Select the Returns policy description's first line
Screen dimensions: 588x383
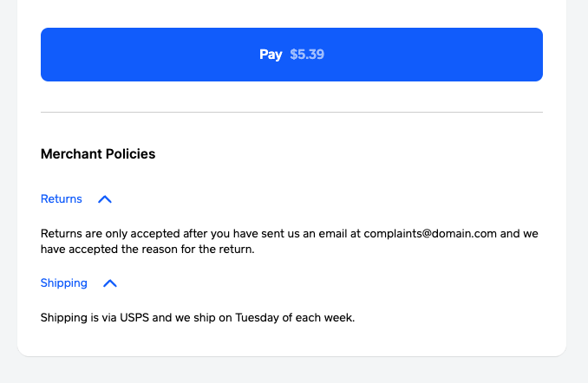290,234
